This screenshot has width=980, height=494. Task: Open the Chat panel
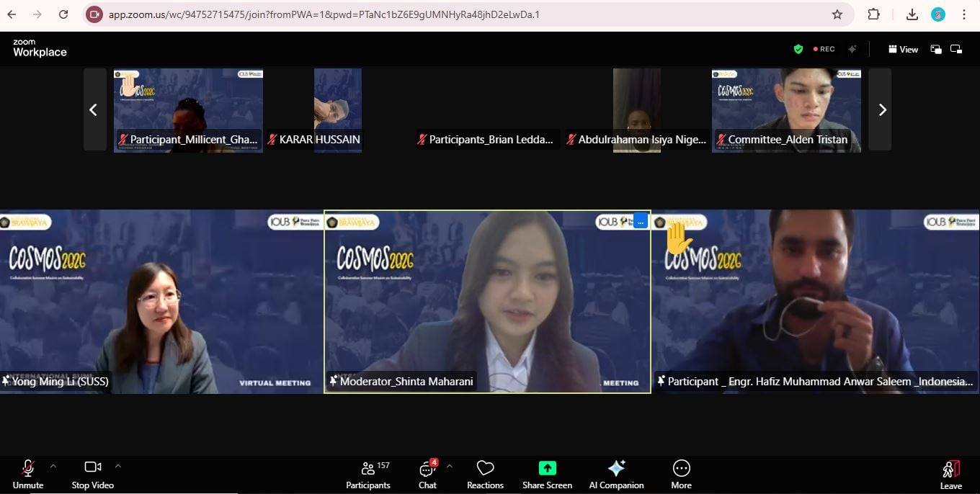point(427,474)
